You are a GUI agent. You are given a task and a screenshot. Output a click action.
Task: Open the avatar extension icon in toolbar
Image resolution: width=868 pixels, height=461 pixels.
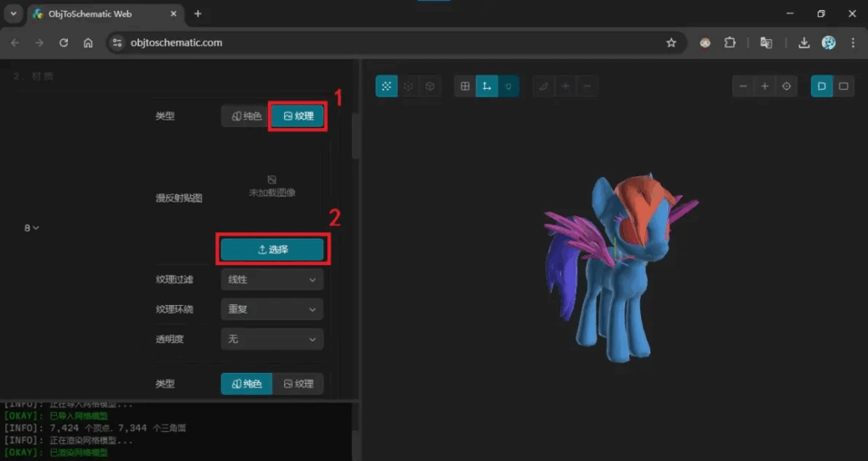coord(705,42)
